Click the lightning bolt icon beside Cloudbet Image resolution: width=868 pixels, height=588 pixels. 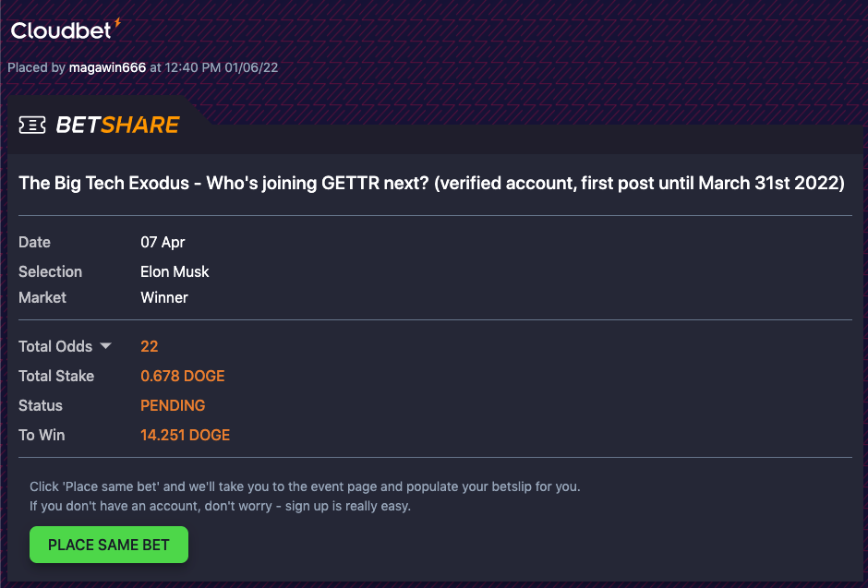(x=117, y=23)
